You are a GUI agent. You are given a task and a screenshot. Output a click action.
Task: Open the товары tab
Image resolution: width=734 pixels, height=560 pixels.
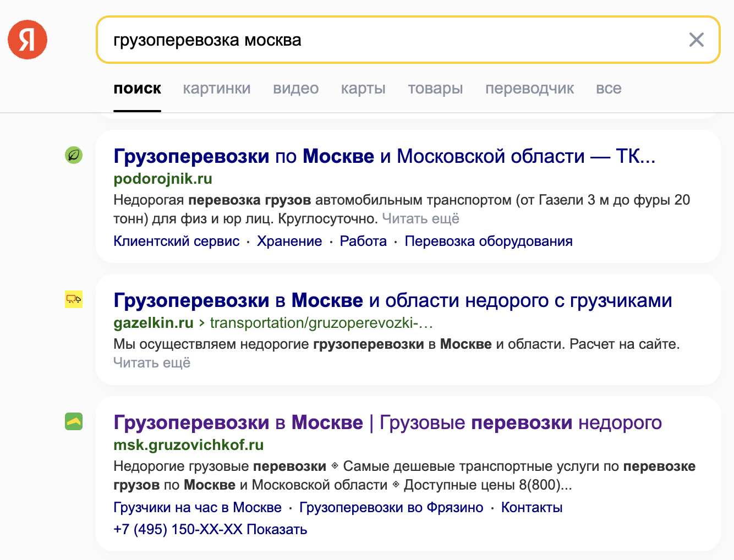435,89
